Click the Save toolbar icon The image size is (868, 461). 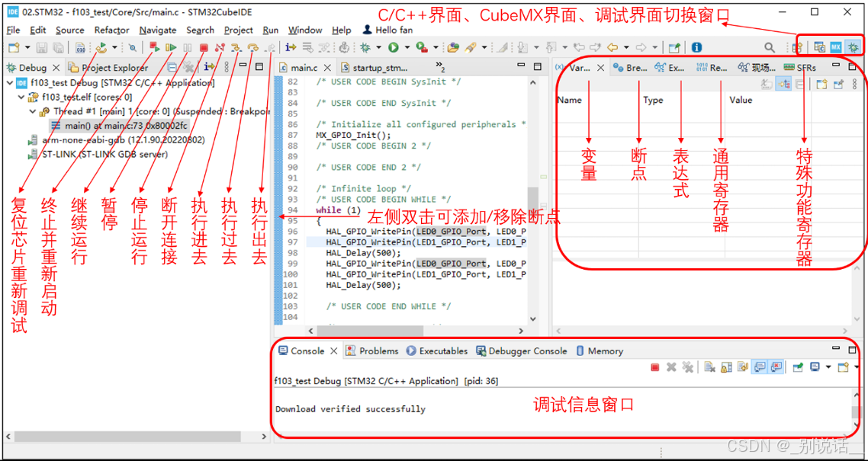[x=42, y=47]
